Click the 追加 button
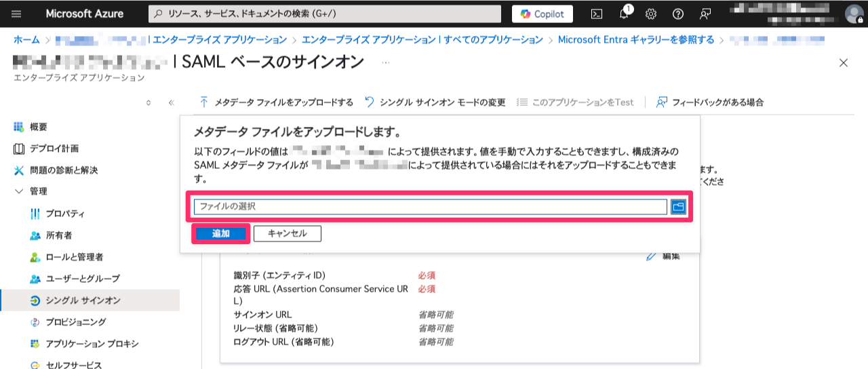Screen dimensions: 868x369 pyautogui.click(x=221, y=233)
